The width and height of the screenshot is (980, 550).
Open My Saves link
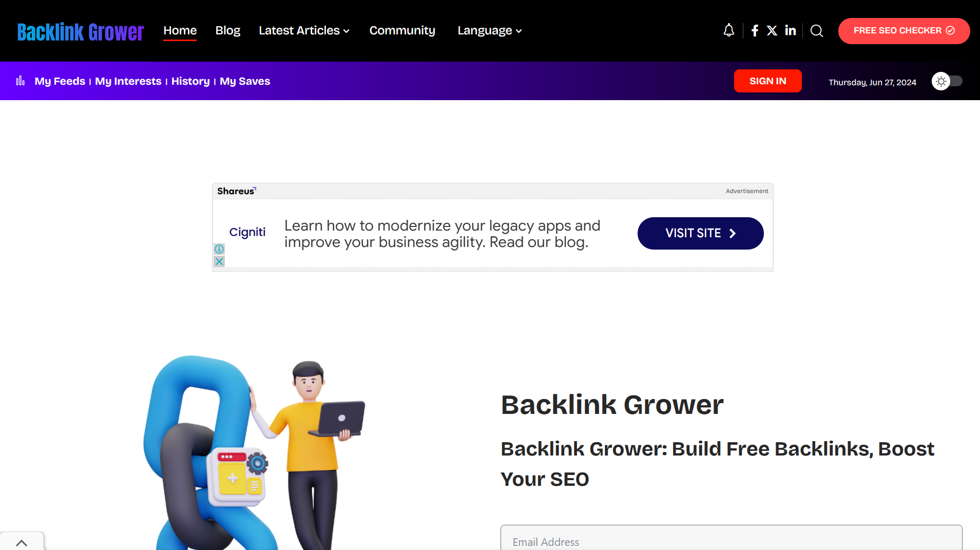[245, 81]
